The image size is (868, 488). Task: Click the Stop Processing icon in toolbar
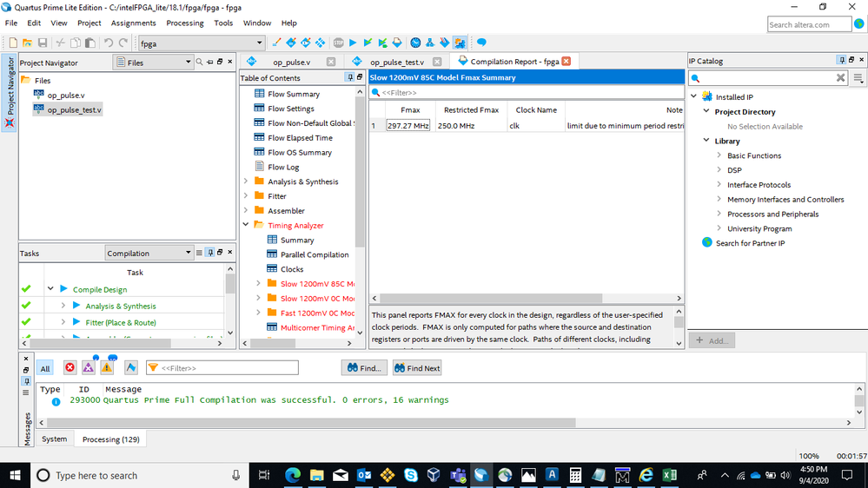[338, 43]
